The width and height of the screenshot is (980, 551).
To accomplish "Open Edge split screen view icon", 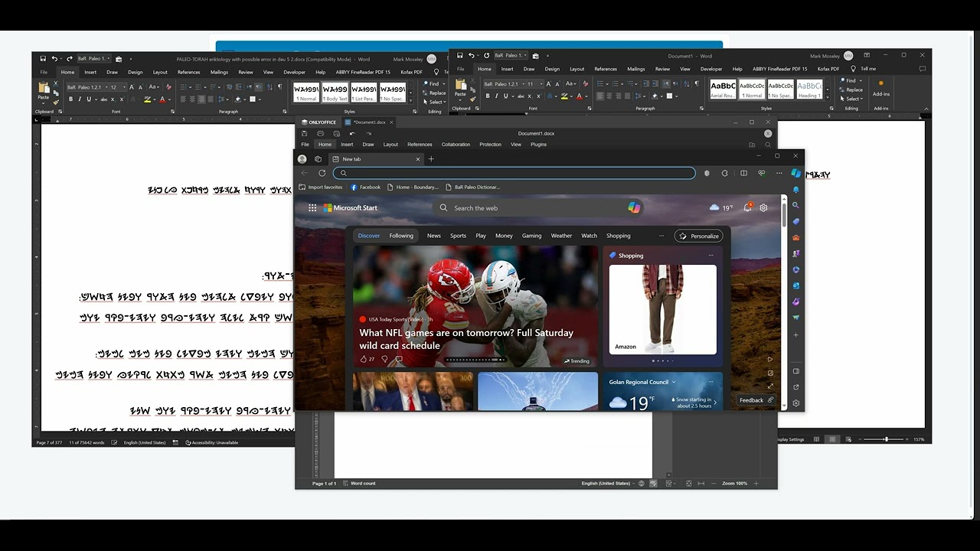I will tap(743, 173).
